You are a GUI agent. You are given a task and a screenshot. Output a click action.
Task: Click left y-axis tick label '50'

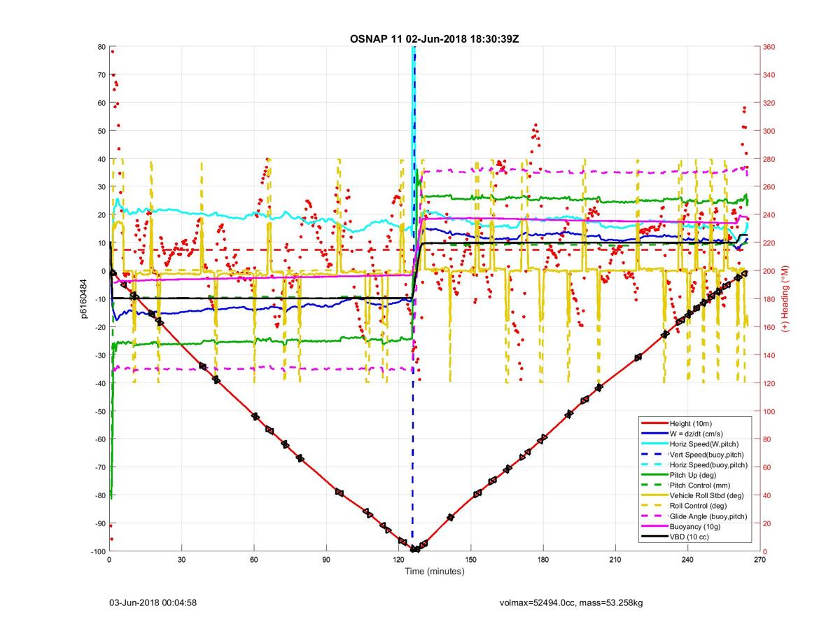pos(101,131)
